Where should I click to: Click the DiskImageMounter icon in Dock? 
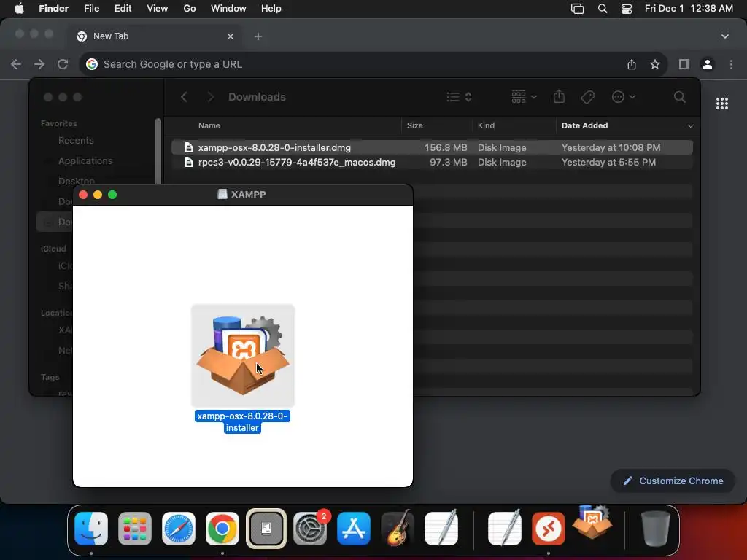(x=266, y=528)
